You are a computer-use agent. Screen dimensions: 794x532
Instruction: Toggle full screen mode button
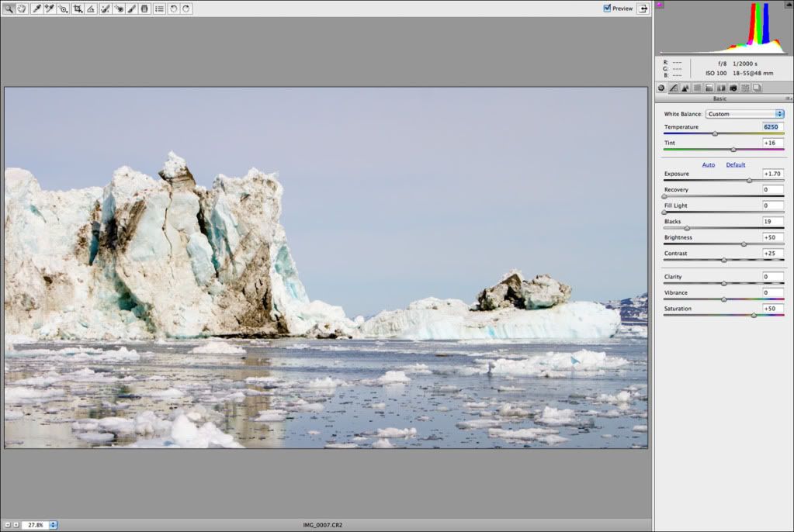tap(643, 9)
